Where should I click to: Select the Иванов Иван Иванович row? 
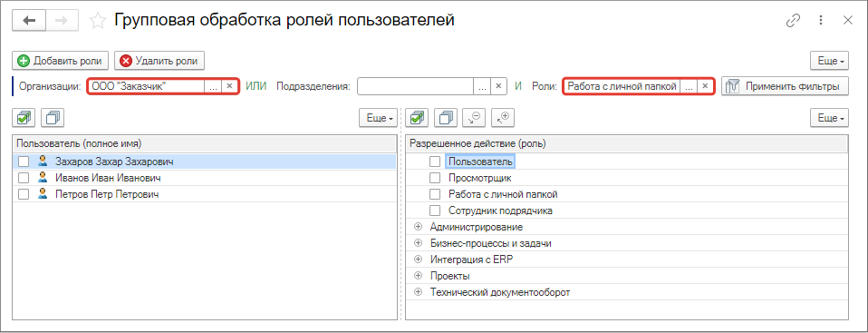point(204,179)
